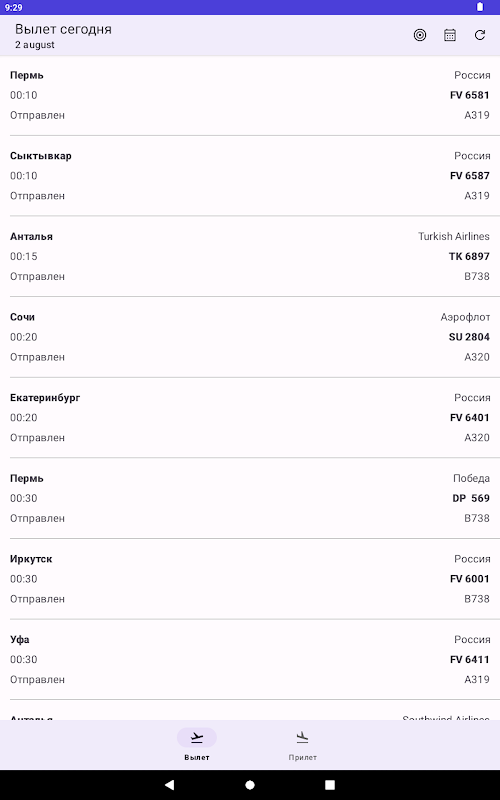Image resolution: width=500 pixels, height=800 pixels.
Task: Click the Вылет сегодня header title
Action: pyautogui.click(x=63, y=30)
